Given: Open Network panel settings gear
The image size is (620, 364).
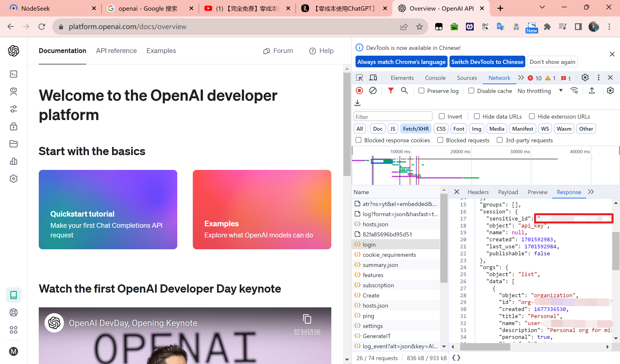Looking at the screenshot, I should click(x=610, y=91).
